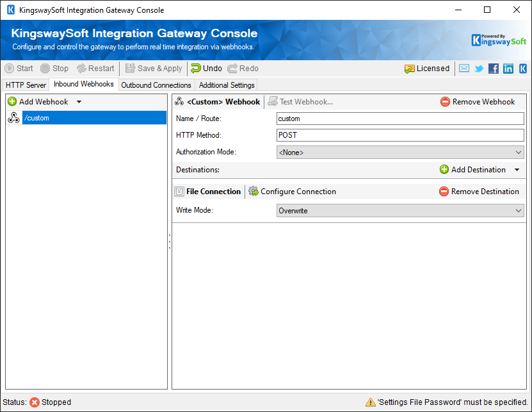532x412 pixels.
Task: Click the <Custom> Webhook header tab
Action: point(218,101)
